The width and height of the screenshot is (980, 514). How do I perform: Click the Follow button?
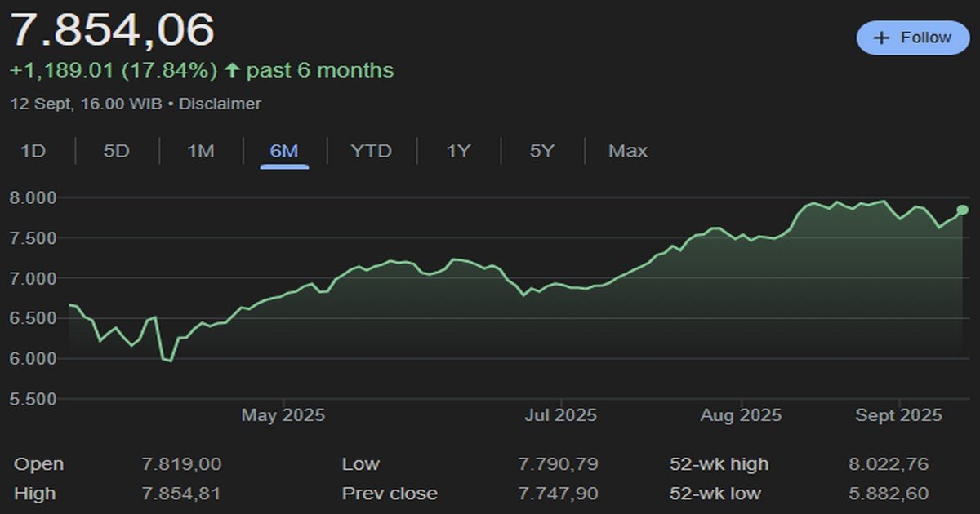(x=912, y=38)
